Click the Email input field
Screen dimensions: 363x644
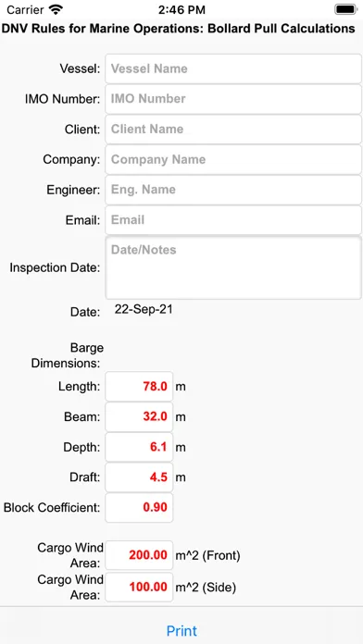(233, 219)
